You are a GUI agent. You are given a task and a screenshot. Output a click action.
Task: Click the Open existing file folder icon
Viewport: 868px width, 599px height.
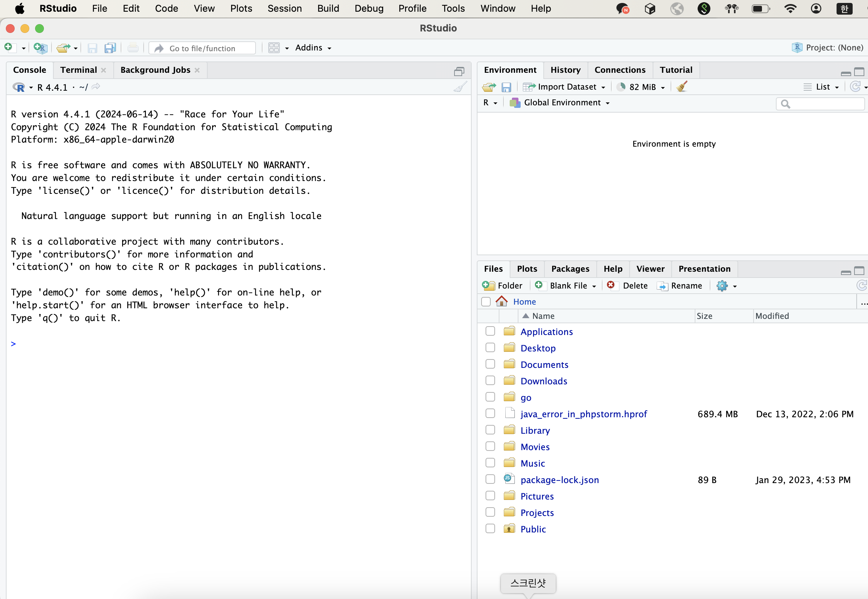pos(63,48)
